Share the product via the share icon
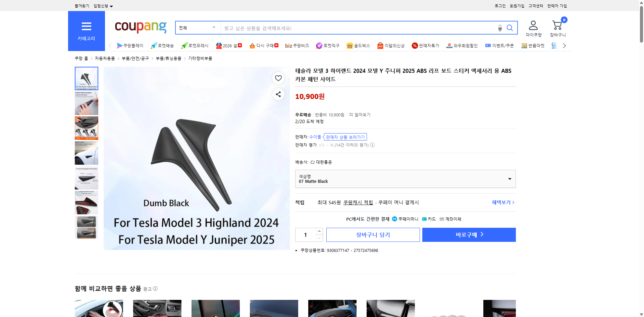Image resolution: width=644 pixels, height=317 pixels. click(278, 94)
